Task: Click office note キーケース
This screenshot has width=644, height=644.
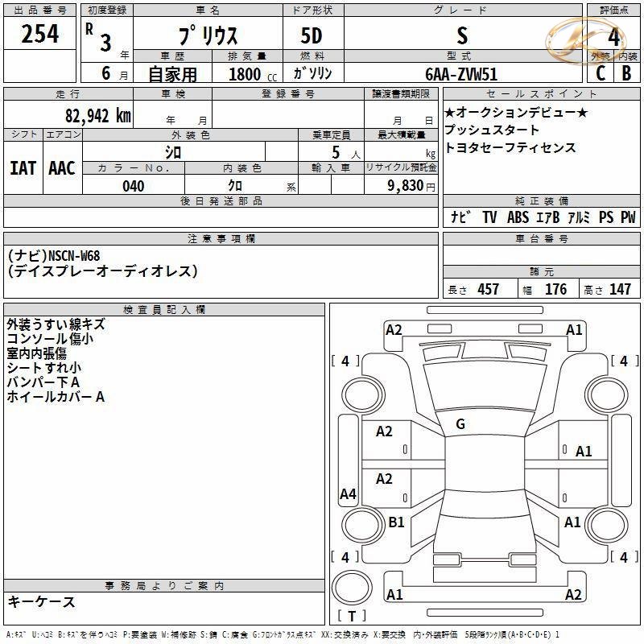Action: click(x=42, y=602)
